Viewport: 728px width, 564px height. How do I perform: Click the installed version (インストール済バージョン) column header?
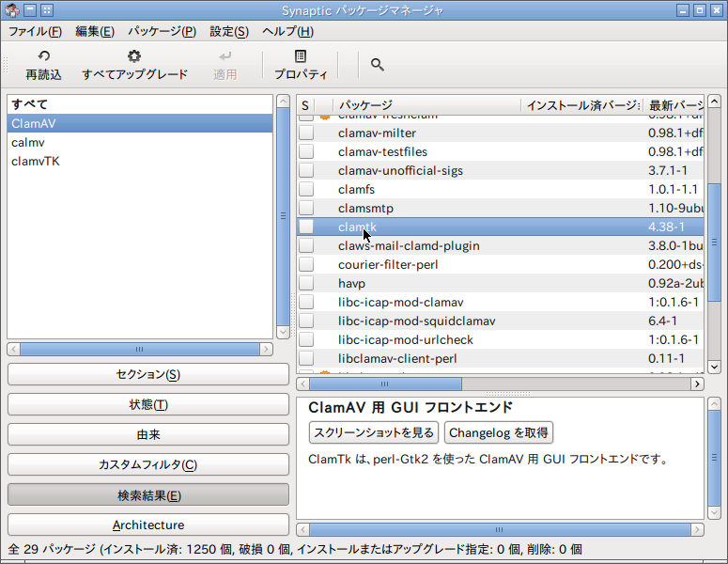582,105
